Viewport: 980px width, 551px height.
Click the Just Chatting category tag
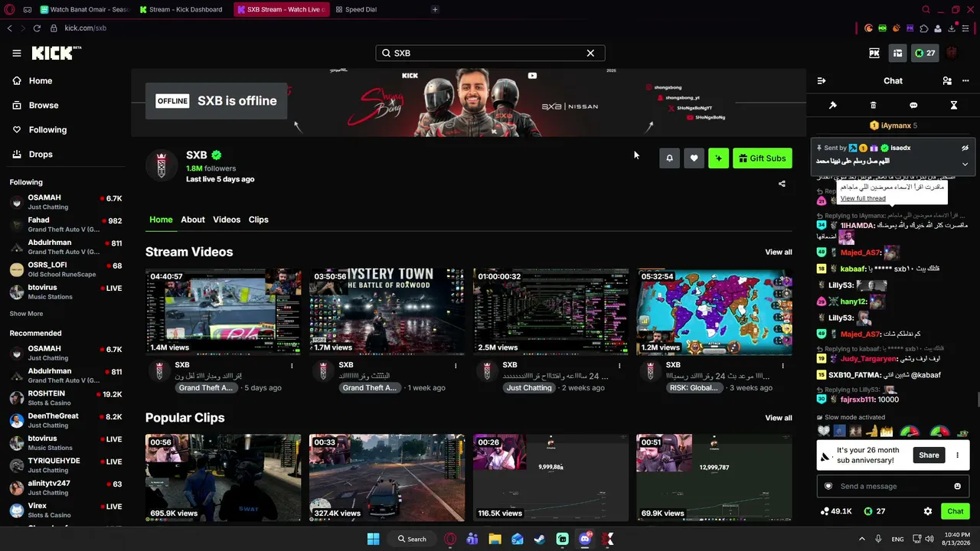(x=529, y=388)
